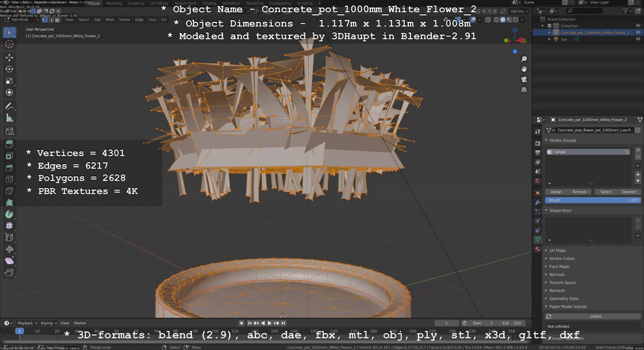Activate the Knife tool
Viewport: 644px width, 350px height.
(10, 191)
